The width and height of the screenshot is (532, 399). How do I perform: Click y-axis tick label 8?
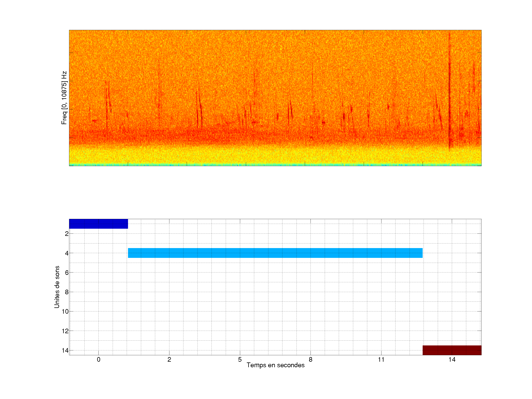pos(67,292)
